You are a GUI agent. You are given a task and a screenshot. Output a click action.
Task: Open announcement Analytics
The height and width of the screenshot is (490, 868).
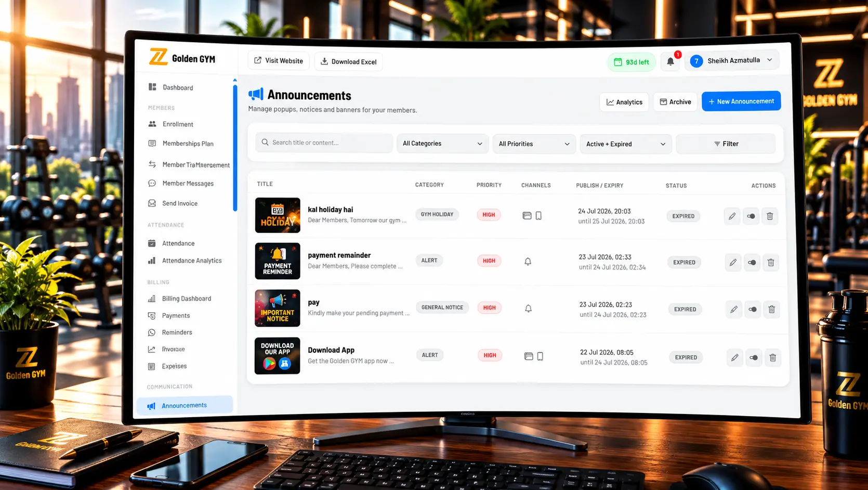click(x=624, y=102)
